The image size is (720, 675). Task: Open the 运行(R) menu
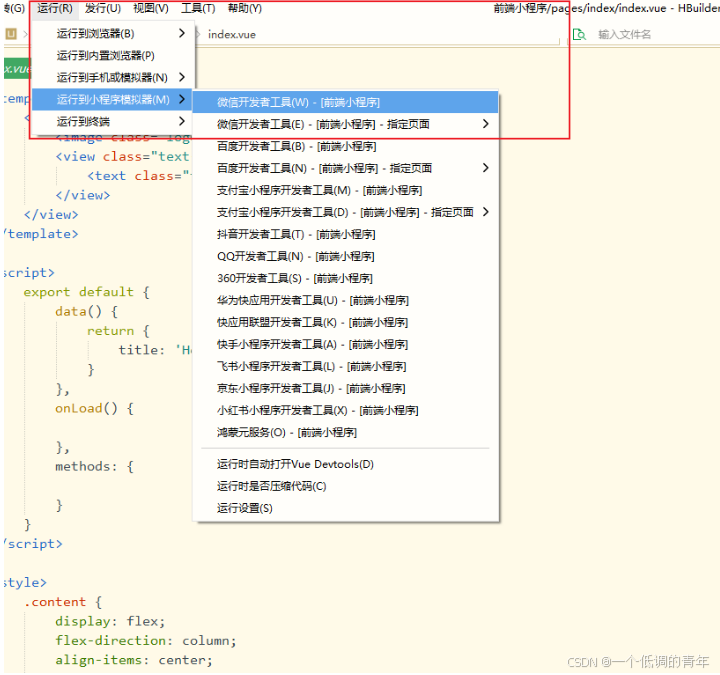[55, 8]
